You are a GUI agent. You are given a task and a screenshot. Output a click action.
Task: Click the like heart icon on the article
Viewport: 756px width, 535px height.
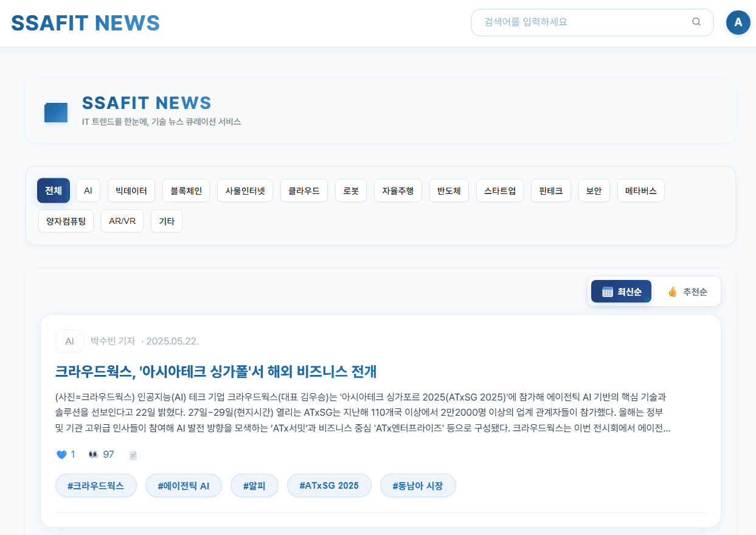(61, 454)
